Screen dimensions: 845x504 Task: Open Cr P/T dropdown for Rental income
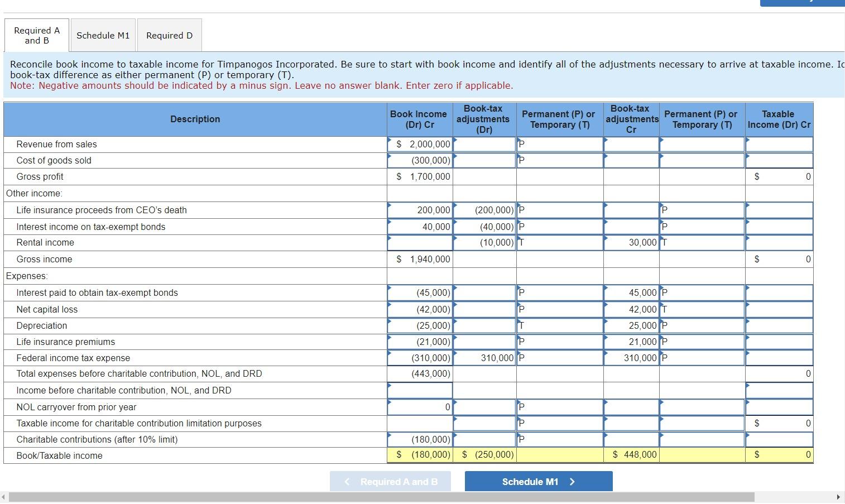(x=702, y=243)
